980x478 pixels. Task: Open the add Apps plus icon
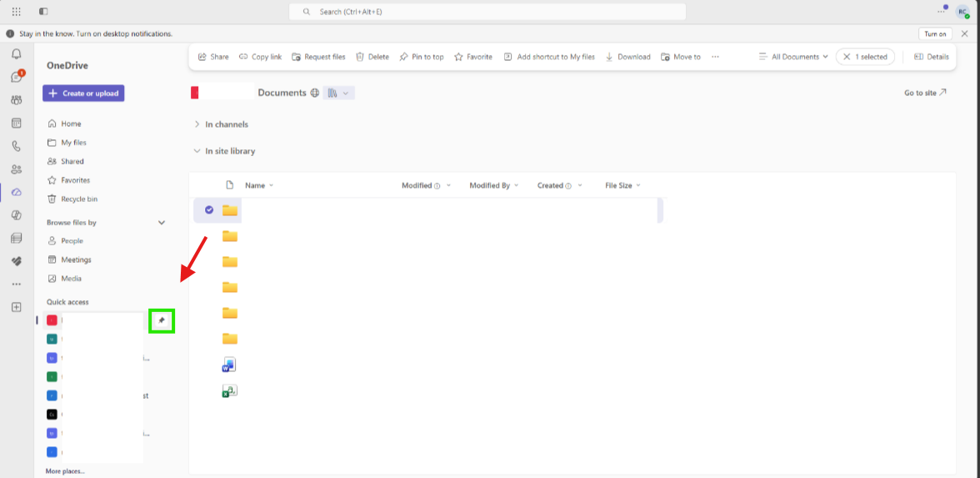click(x=17, y=307)
